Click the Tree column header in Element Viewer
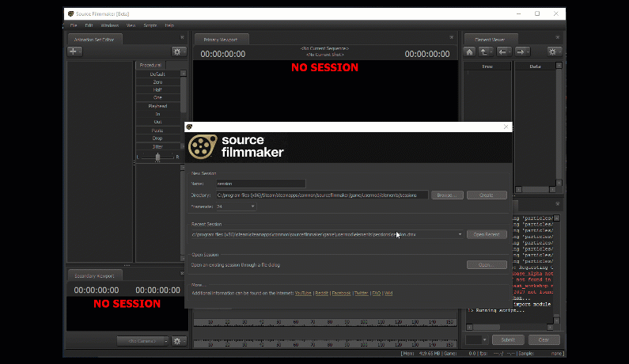This screenshot has width=629, height=364. [487, 66]
